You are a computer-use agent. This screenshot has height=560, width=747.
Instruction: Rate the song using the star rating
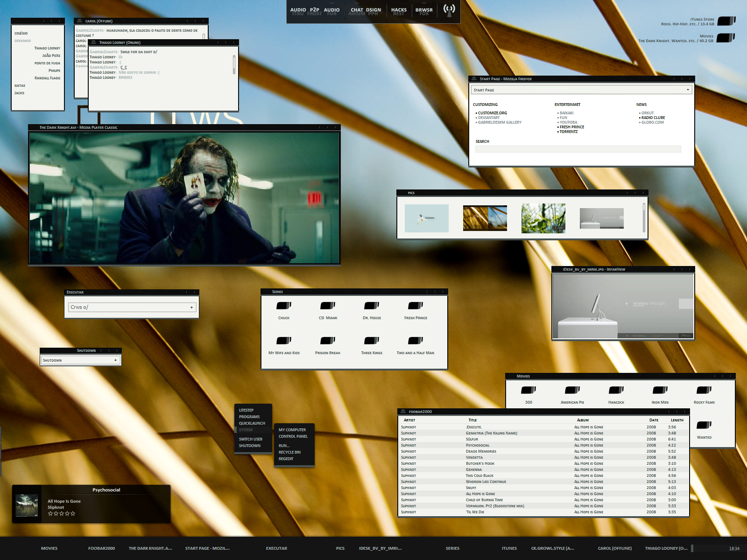pos(62,513)
